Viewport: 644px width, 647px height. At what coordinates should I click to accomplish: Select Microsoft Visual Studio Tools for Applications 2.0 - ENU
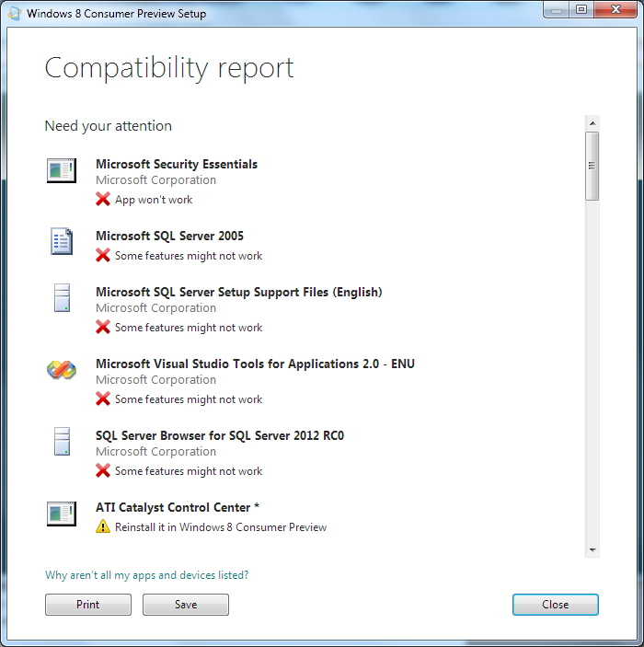click(255, 364)
